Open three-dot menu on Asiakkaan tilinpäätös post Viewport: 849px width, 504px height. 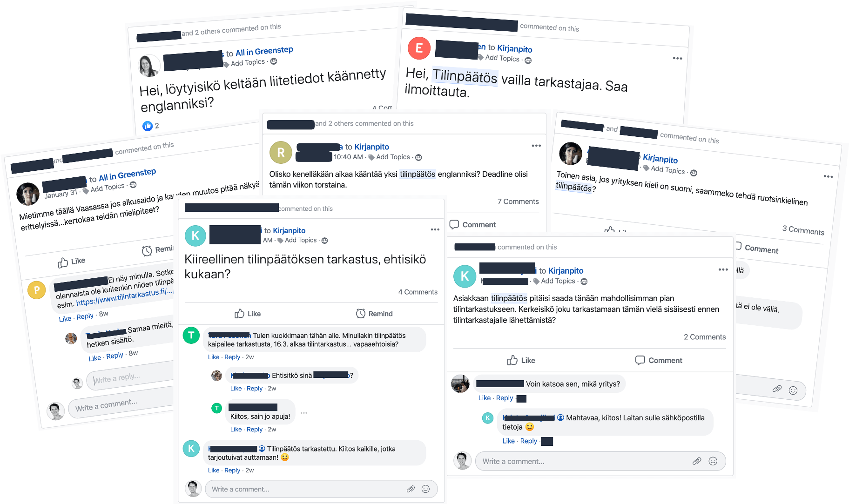(723, 269)
